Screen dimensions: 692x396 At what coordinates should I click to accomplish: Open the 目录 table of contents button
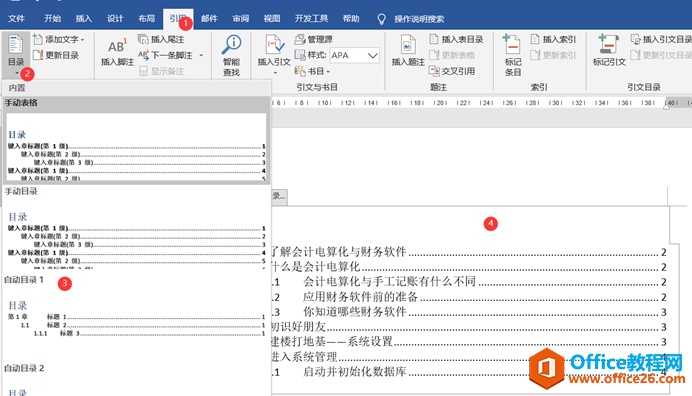16,55
